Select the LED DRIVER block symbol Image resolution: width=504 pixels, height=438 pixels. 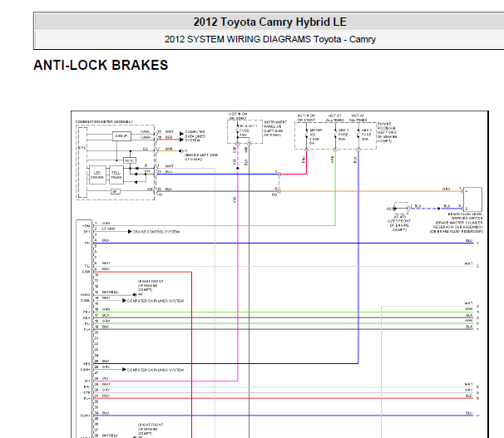coord(97,175)
